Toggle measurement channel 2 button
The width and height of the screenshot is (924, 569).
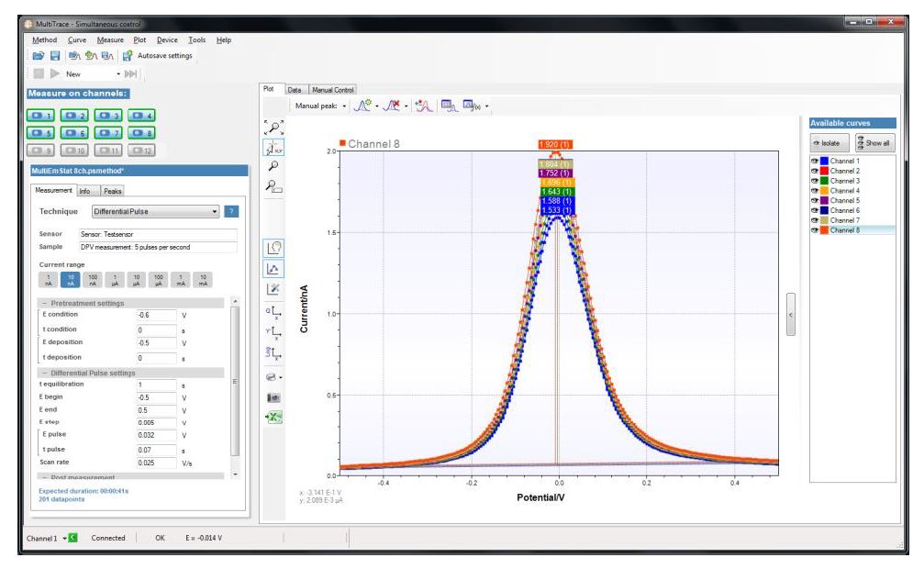pyautogui.click(x=74, y=116)
